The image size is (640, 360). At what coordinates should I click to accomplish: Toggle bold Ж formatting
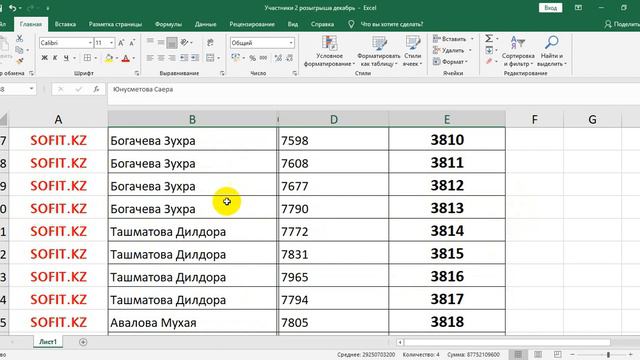coord(44,58)
